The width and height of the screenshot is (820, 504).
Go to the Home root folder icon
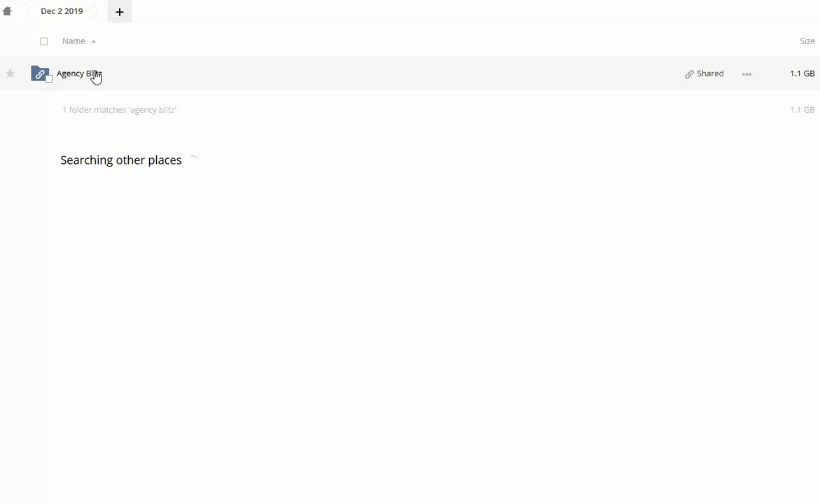pyautogui.click(x=7, y=11)
